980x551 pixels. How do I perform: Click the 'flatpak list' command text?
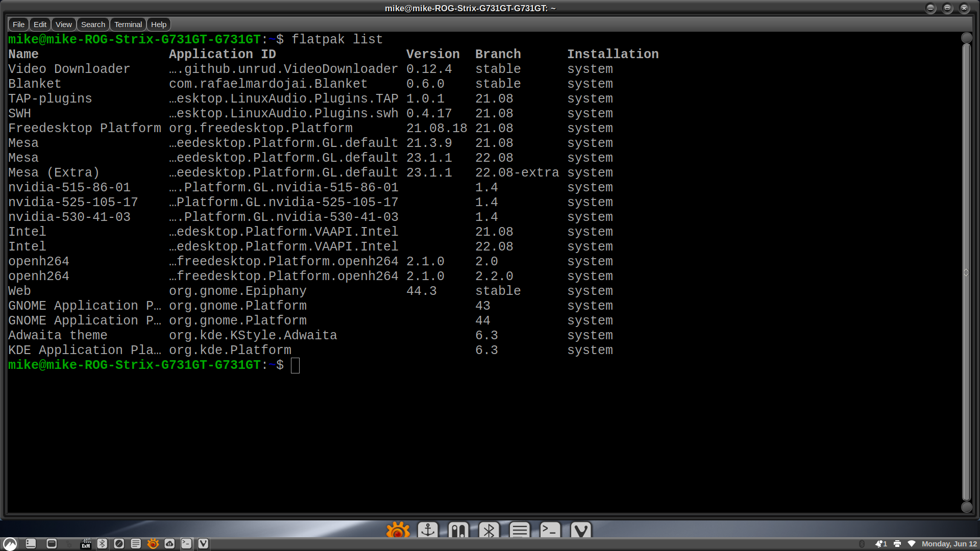[337, 40]
